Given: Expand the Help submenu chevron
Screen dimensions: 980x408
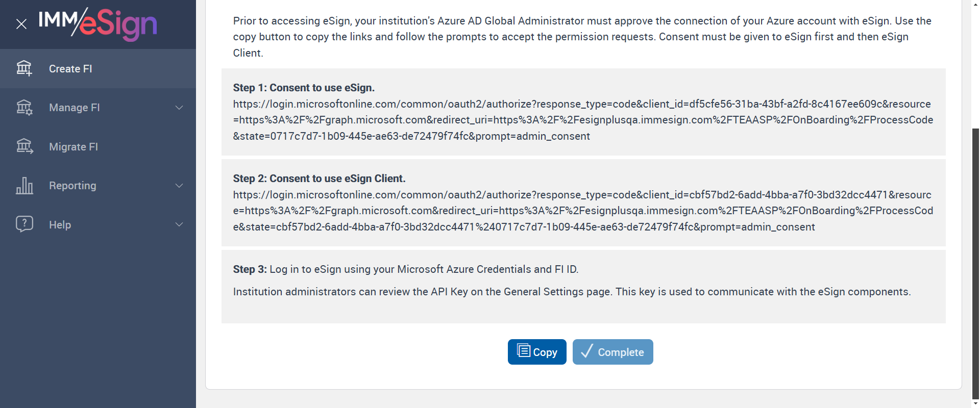Looking at the screenshot, I should pyautogui.click(x=179, y=224).
